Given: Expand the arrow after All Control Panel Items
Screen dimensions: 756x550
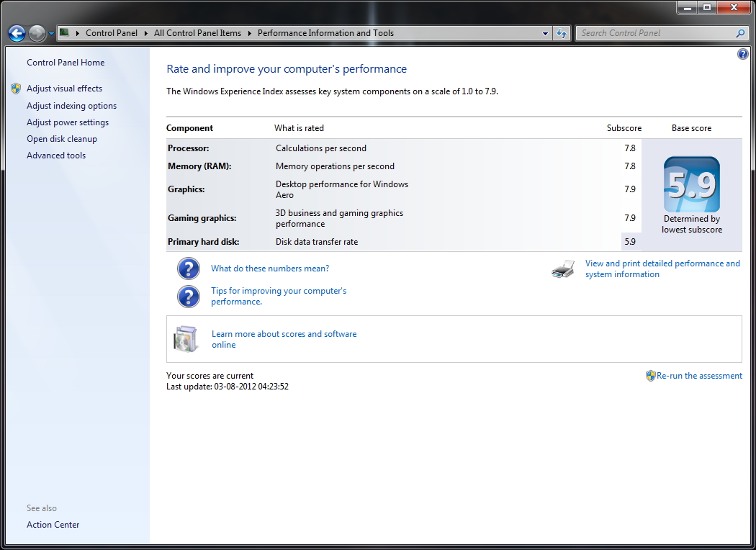Looking at the screenshot, I should coord(250,33).
